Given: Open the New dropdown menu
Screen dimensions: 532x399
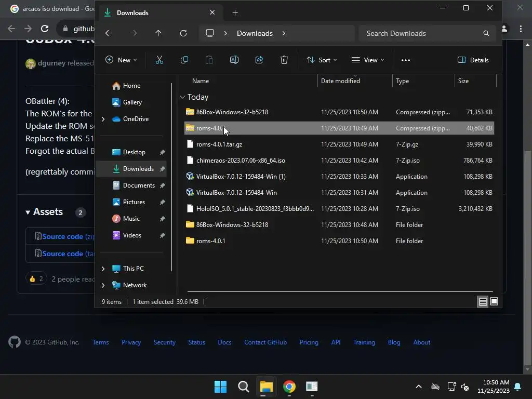Looking at the screenshot, I should pos(121,60).
